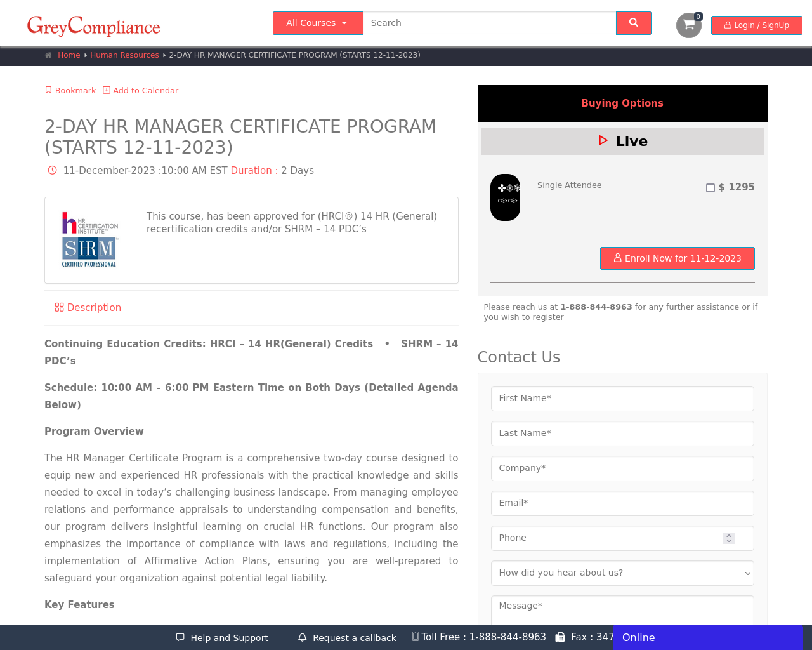Click Add to Calendar link
This screenshot has width=812, height=650.
[141, 90]
